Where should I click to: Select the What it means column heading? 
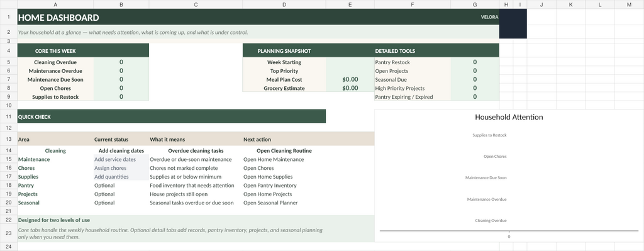point(196,139)
